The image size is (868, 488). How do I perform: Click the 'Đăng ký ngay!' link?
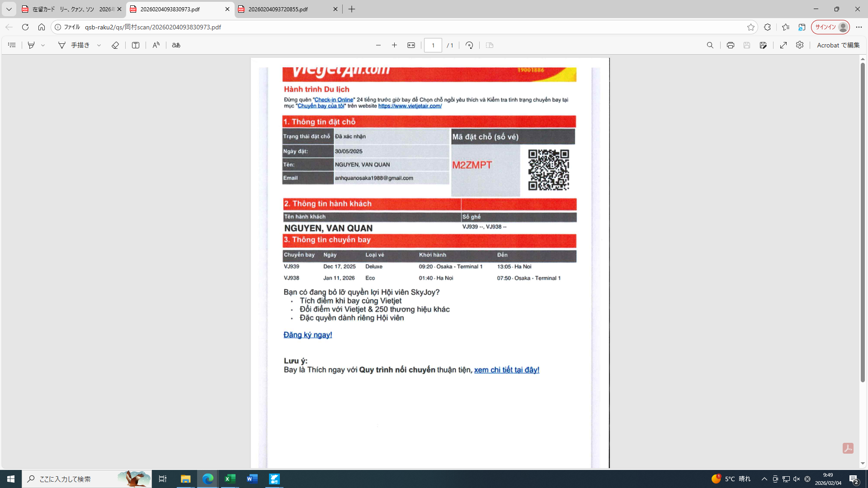[x=307, y=335]
